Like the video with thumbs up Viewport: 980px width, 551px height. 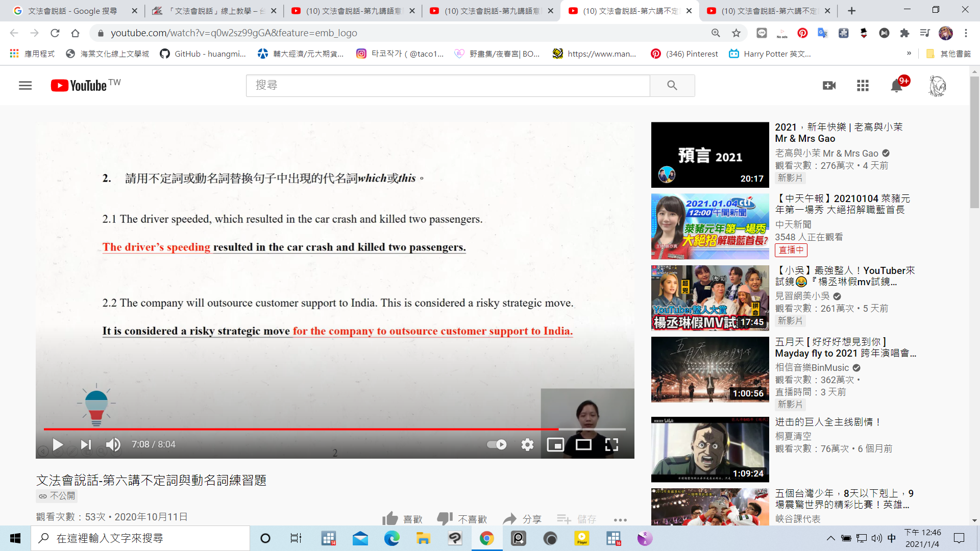point(402,519)
